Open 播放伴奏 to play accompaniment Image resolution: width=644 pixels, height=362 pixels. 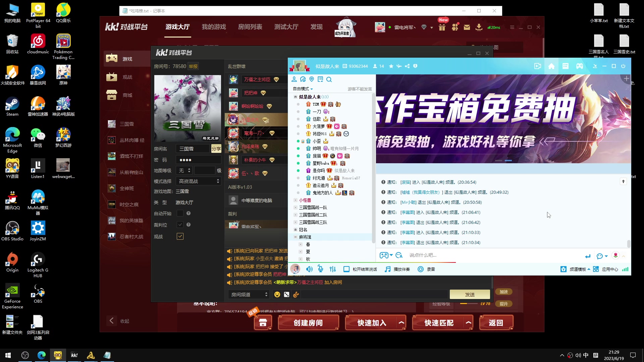point(397,269)
